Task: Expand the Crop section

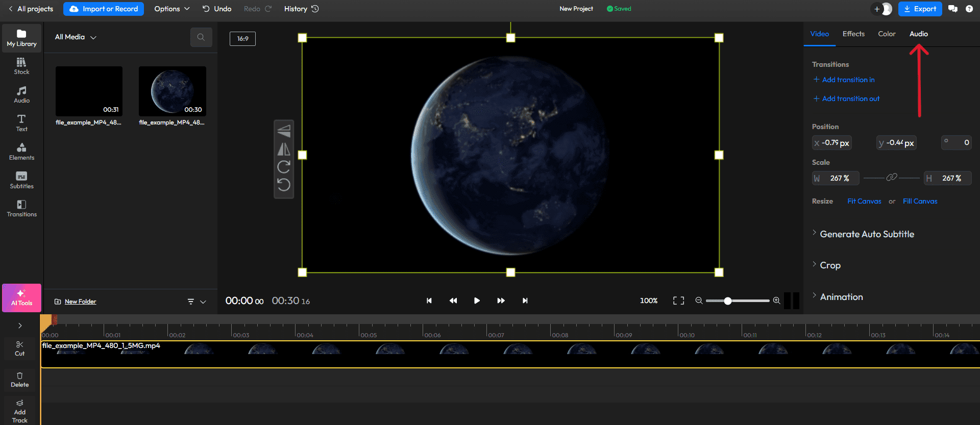Action: [x=826, y=265]
